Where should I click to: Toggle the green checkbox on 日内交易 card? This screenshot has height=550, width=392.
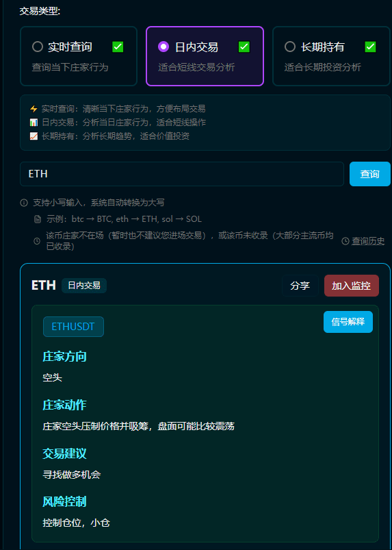244,47
